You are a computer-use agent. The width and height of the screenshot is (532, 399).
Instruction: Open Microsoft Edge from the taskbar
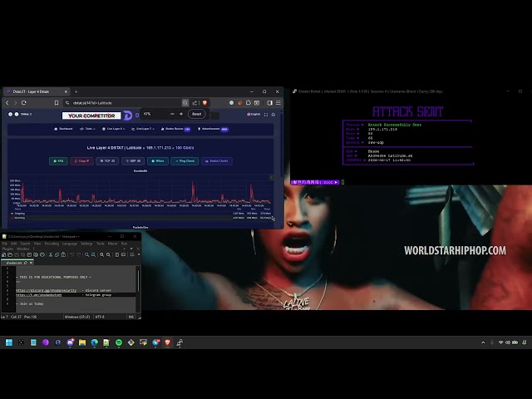(x=94, y=342)
